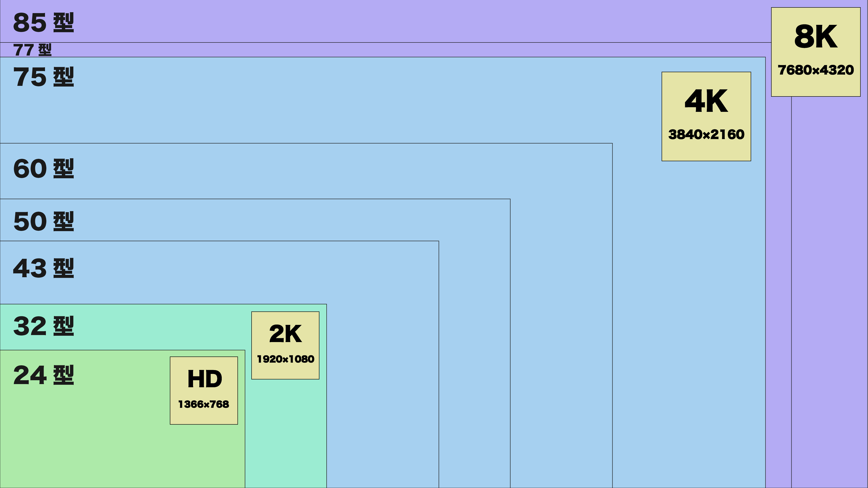Viewport: 868px width, 488px height.
Task: Click the 50 型 label
Action: point(43,221)
